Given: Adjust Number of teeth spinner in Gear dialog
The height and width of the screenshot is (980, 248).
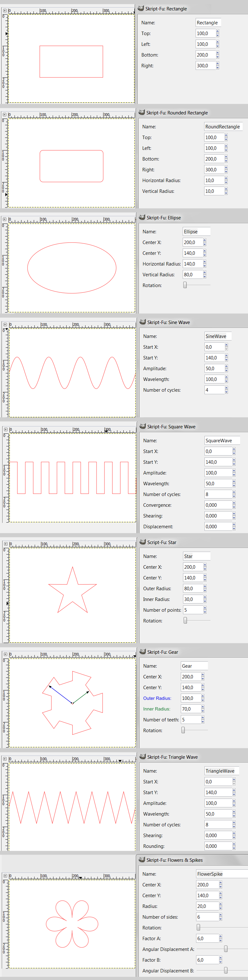Looking at the screenshot, I should (203, 720).
